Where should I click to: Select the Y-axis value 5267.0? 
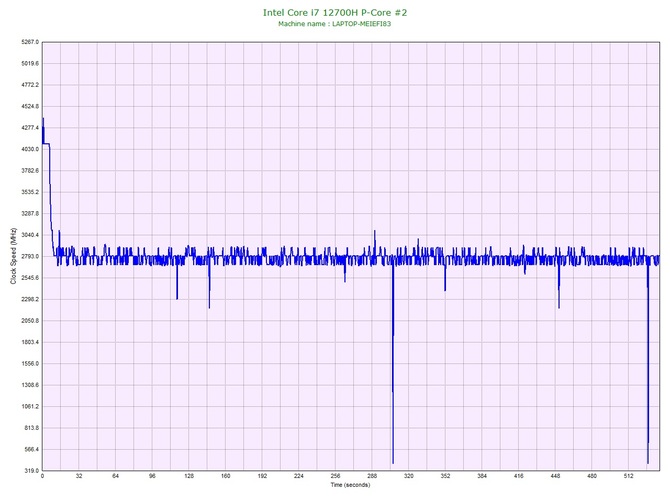[x=30, y=42]
